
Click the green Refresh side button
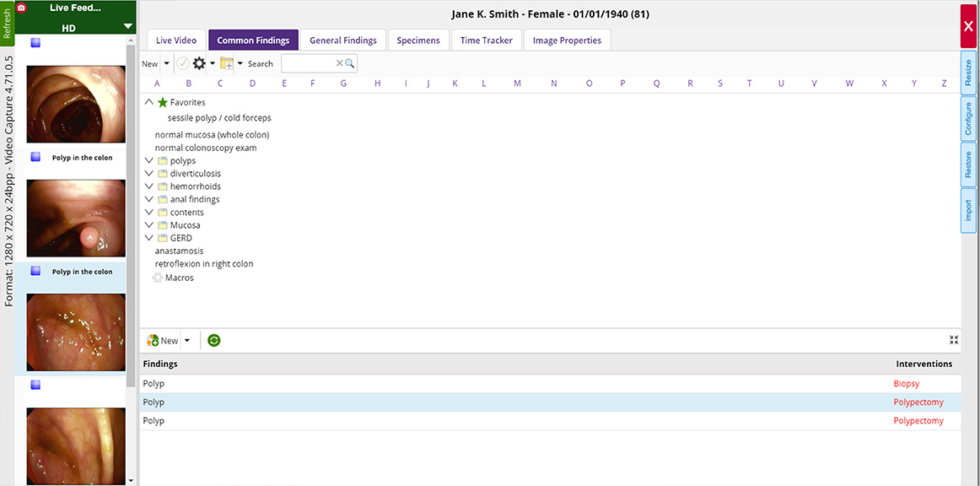8,24
